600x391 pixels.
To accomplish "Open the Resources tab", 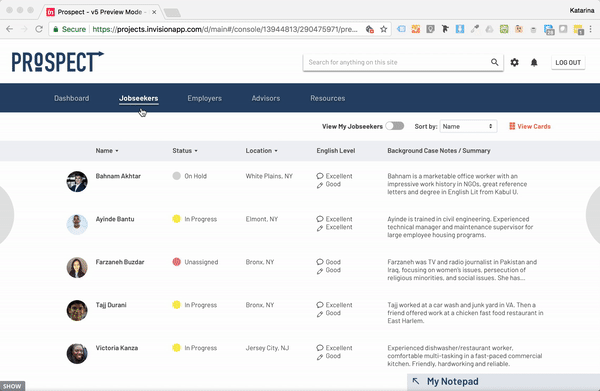I will pyautogui.click(x=328, y=98).
